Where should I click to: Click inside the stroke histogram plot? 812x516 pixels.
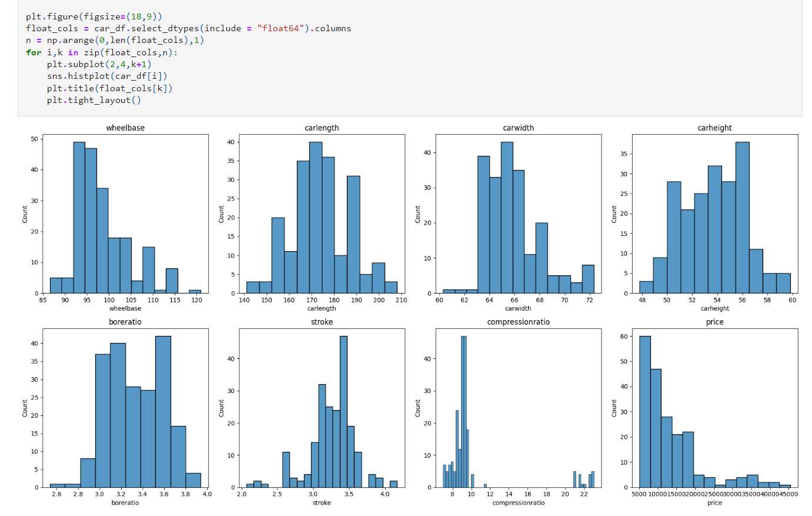[322, 408]
